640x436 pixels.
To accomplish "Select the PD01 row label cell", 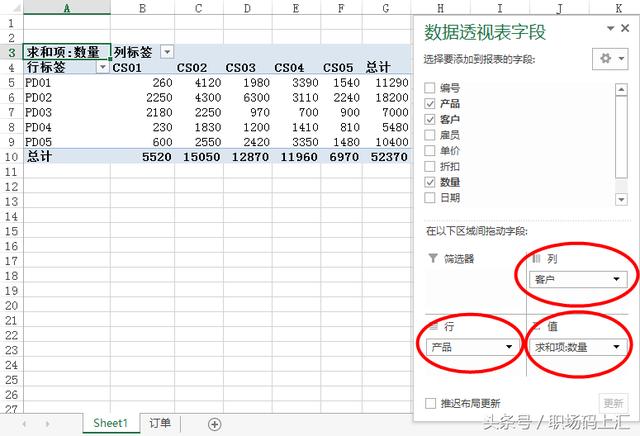I will [67, 83].
